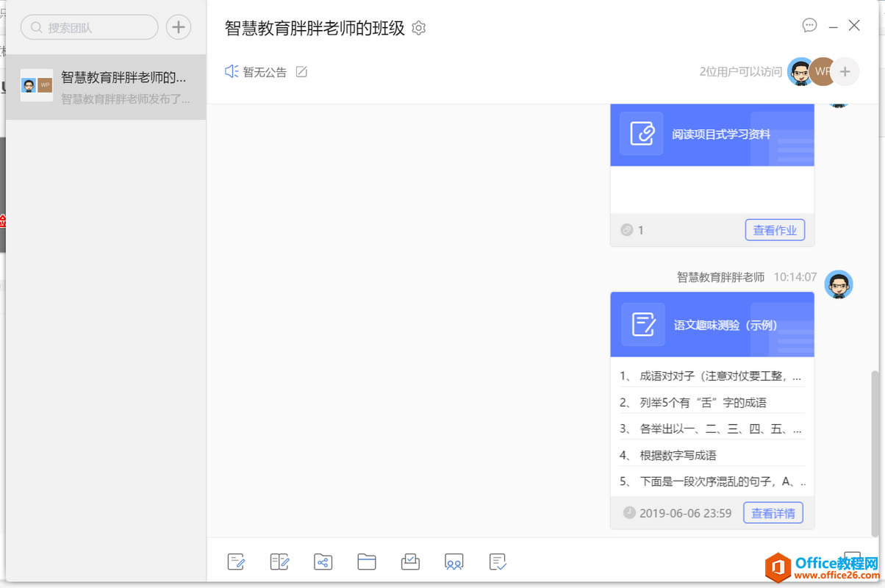Screen dimensions: 885x588
Task: Click the class settings gear icon
Action: click(419, 29)
